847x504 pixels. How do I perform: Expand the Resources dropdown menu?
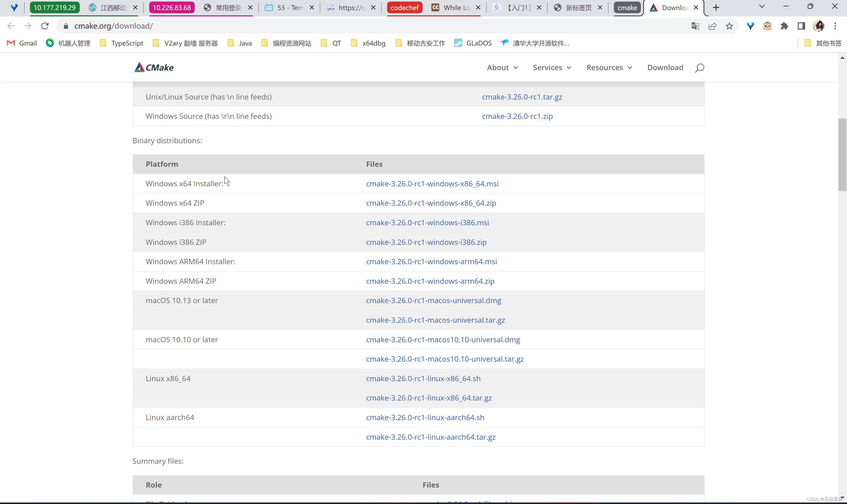pos(609,67)
